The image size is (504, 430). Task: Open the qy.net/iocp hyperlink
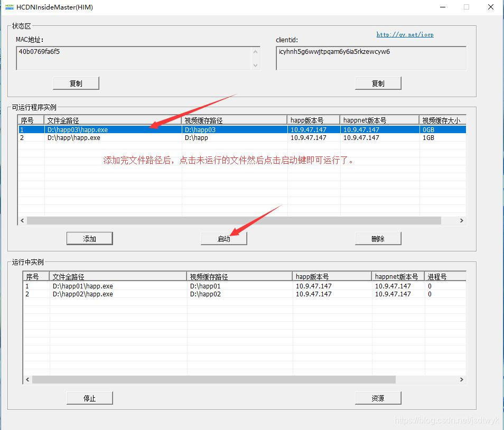click(405, 34)
